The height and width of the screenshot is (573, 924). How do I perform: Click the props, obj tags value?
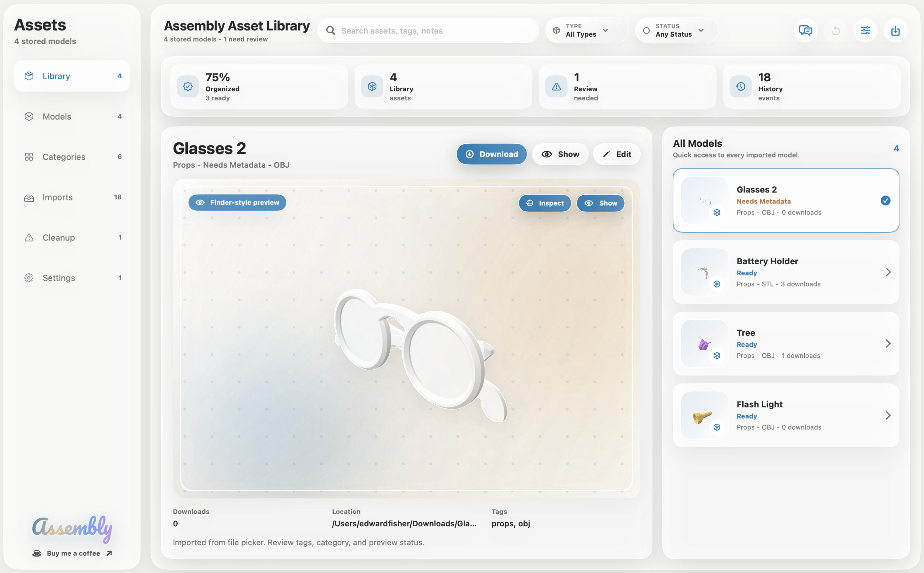pos(510,523)
